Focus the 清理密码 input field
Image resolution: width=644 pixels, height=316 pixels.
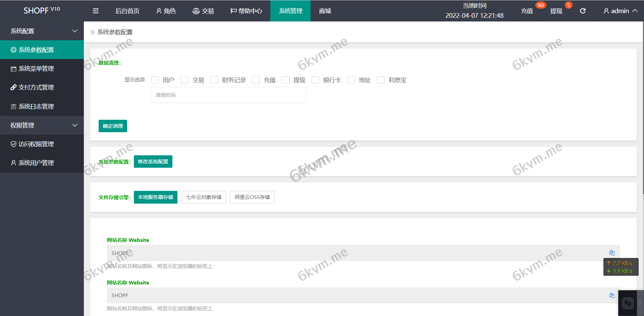[228, 95]
